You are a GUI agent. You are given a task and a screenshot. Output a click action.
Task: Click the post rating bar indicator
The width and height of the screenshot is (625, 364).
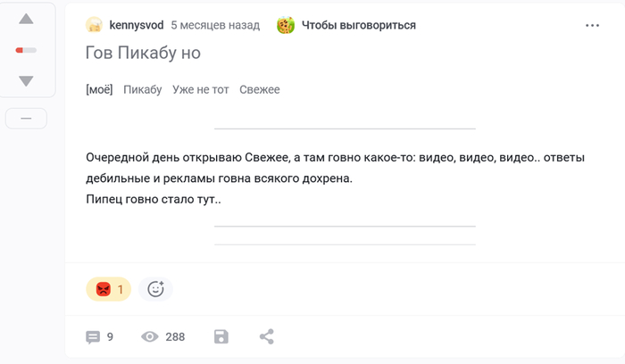26,50
